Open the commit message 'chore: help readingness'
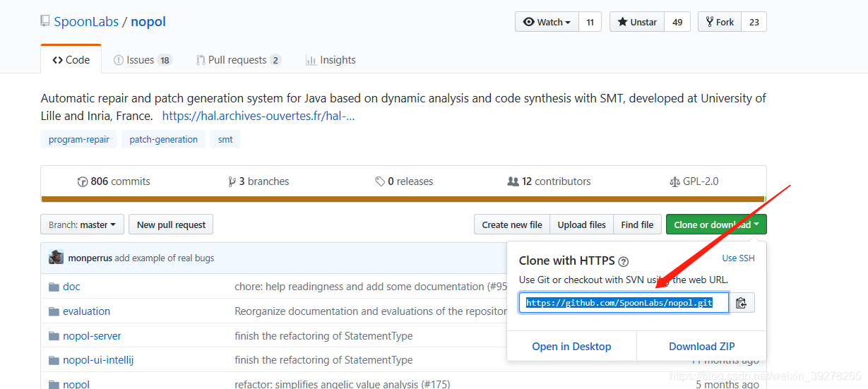 371,287
